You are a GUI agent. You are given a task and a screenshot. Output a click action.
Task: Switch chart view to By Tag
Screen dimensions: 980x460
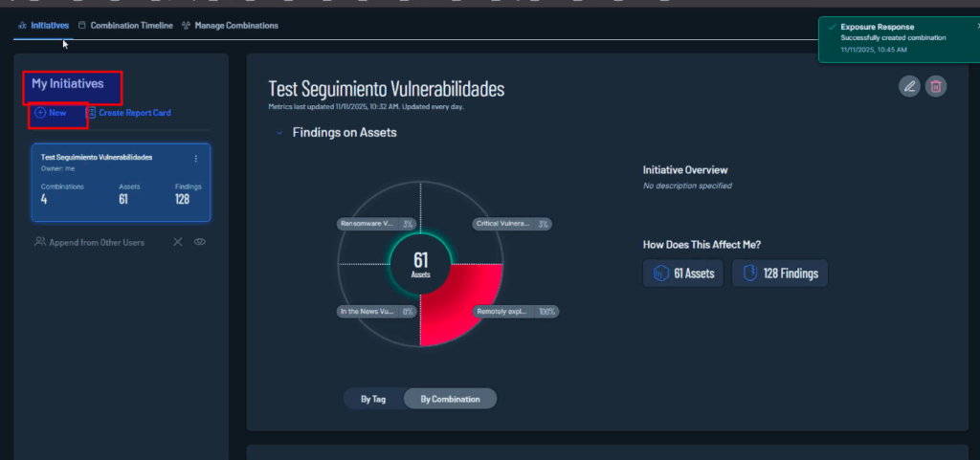[373, 399]
